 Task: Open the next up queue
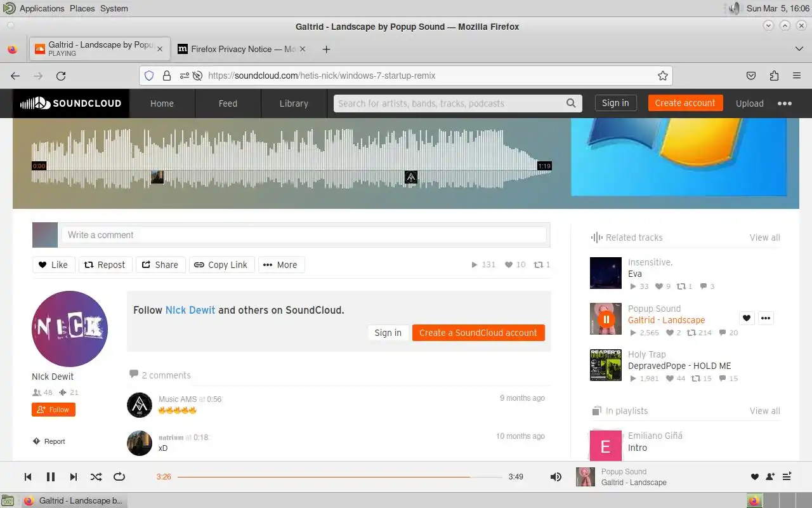click(787, 477)
